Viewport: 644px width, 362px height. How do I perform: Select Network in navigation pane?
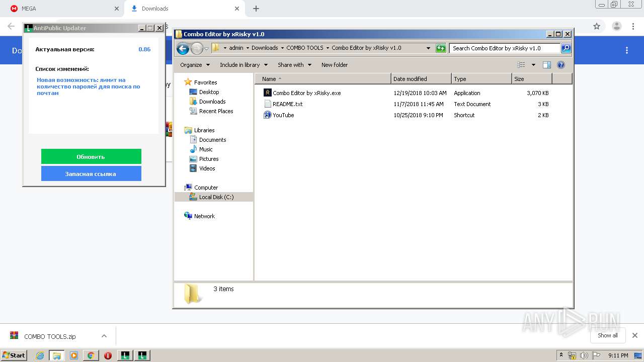click(x=200, y=216)
